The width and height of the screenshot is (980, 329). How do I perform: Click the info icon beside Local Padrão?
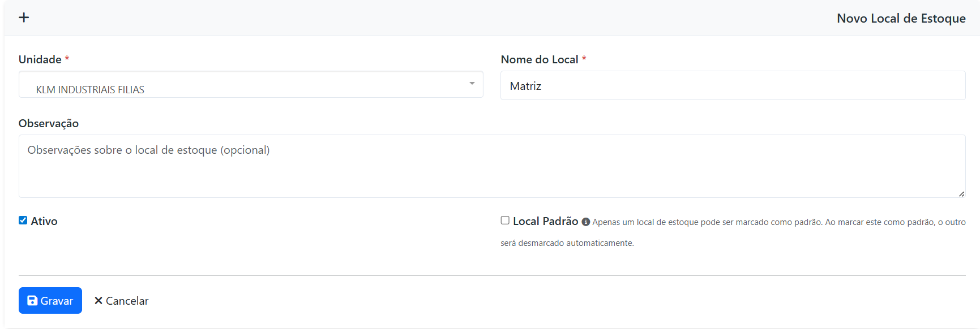tap(585, 222)
